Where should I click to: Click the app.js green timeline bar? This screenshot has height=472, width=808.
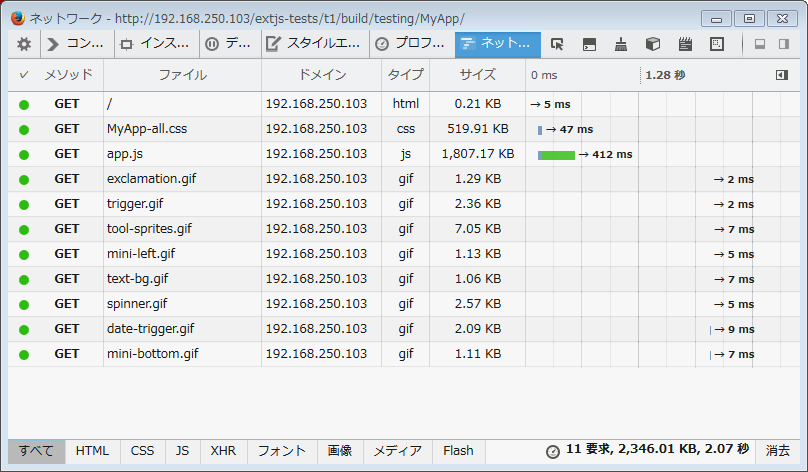(x=558, y=155)
